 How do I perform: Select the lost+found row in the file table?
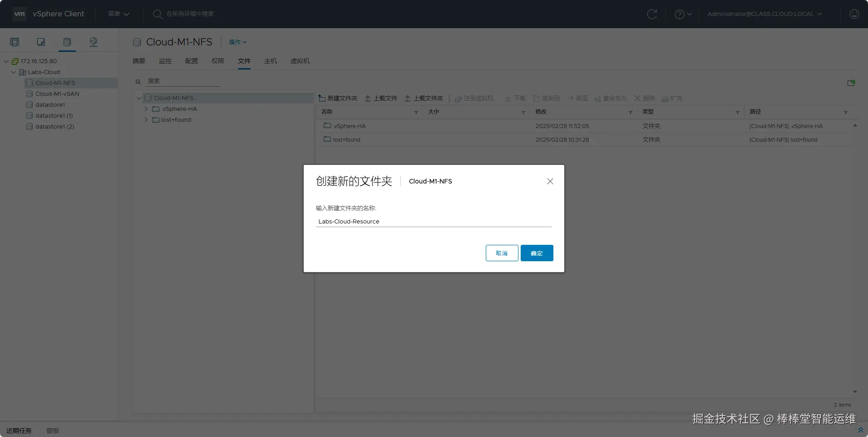pos(584,140)
